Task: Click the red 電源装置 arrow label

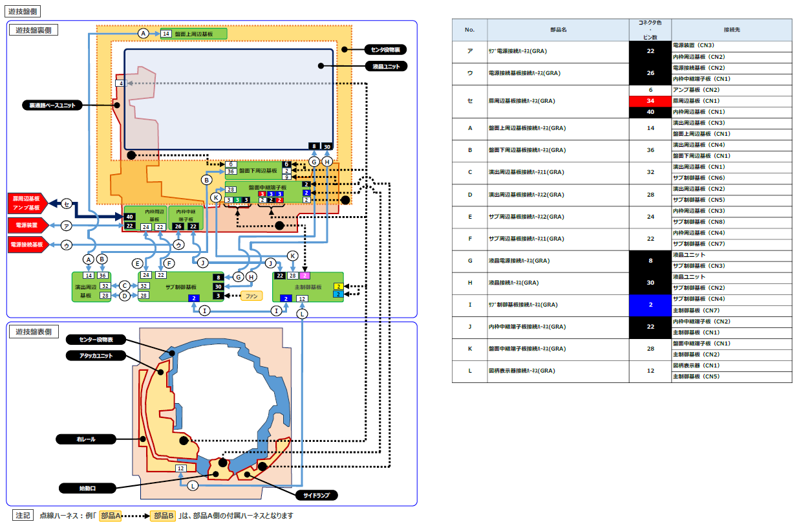Action: (27, 225)
